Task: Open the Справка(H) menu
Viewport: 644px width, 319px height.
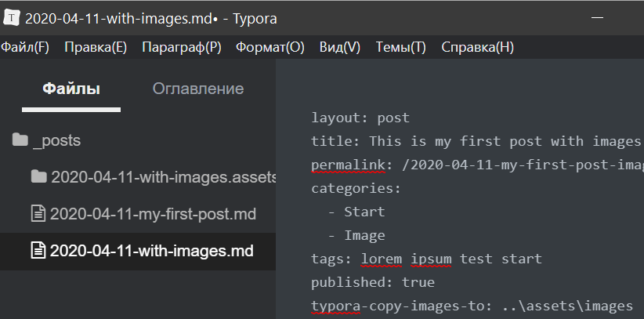Action: pos(477,47)
